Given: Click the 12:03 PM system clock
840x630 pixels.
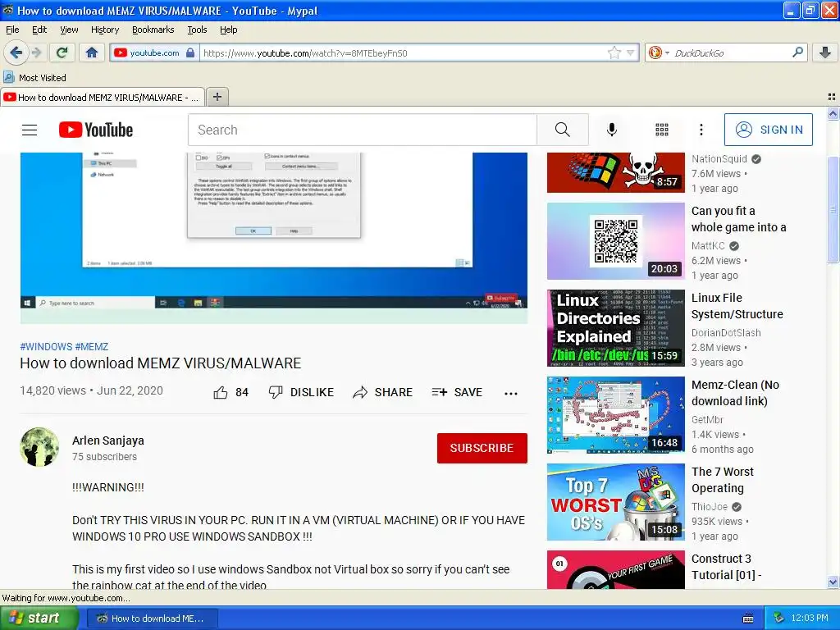Looking at the screenshot, I should coord(810,618).
